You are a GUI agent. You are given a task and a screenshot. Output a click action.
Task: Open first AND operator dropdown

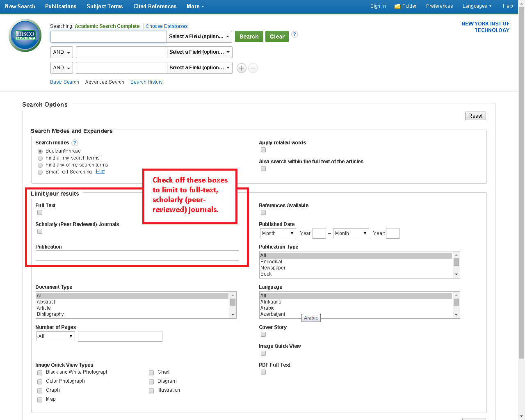[62, 52]
